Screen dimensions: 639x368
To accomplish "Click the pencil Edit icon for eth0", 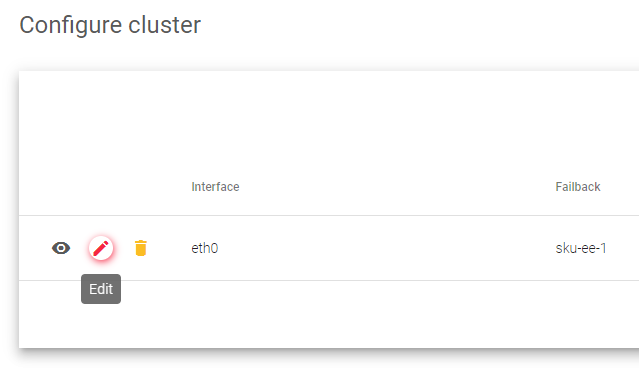I will 101,248.
